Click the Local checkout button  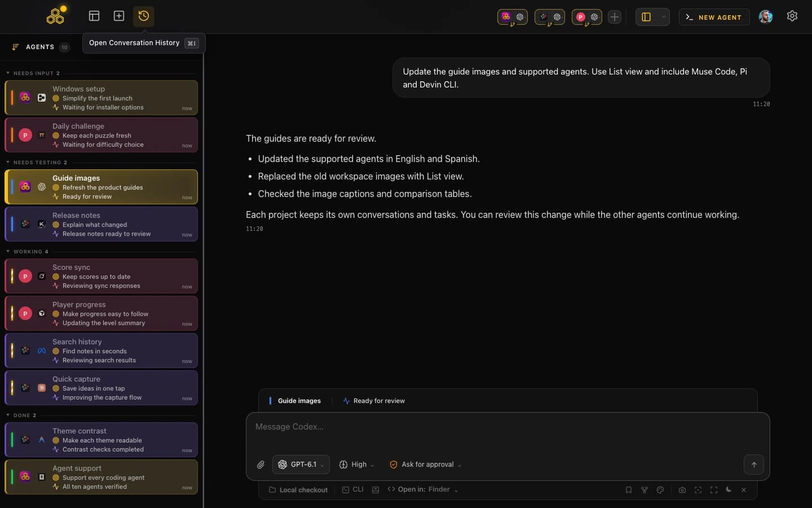point(298,490)
